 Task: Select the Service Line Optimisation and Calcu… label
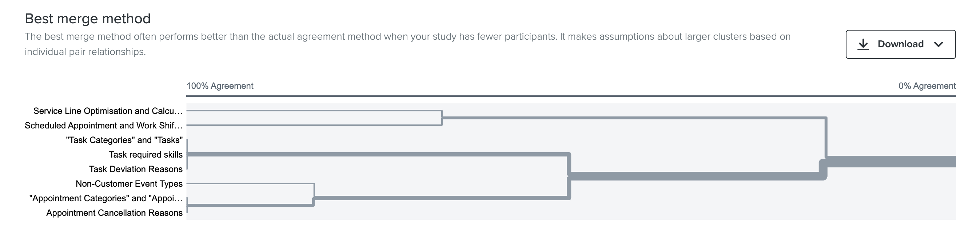click(108, 111)
